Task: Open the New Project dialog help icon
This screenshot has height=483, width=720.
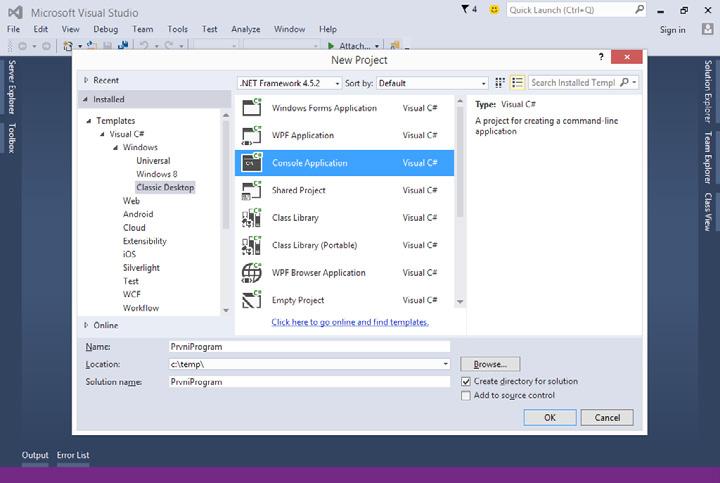Action: (x=601, y=57)
